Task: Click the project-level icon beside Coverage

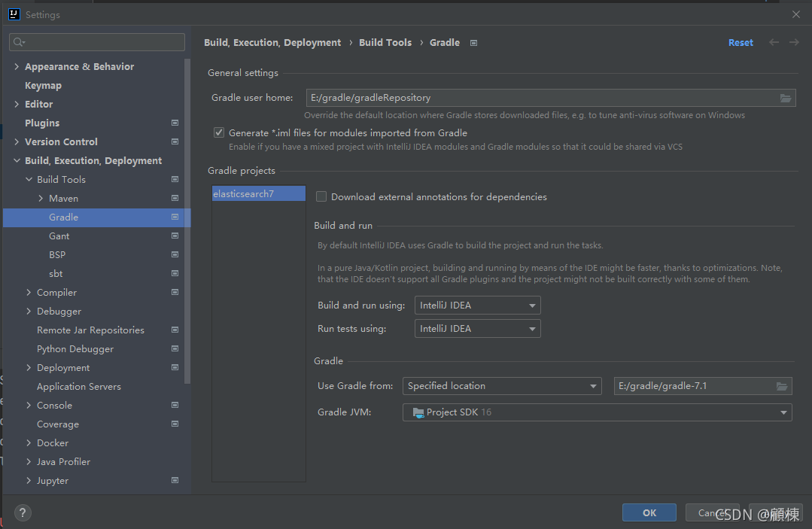Action: click(x=175, y=424)
